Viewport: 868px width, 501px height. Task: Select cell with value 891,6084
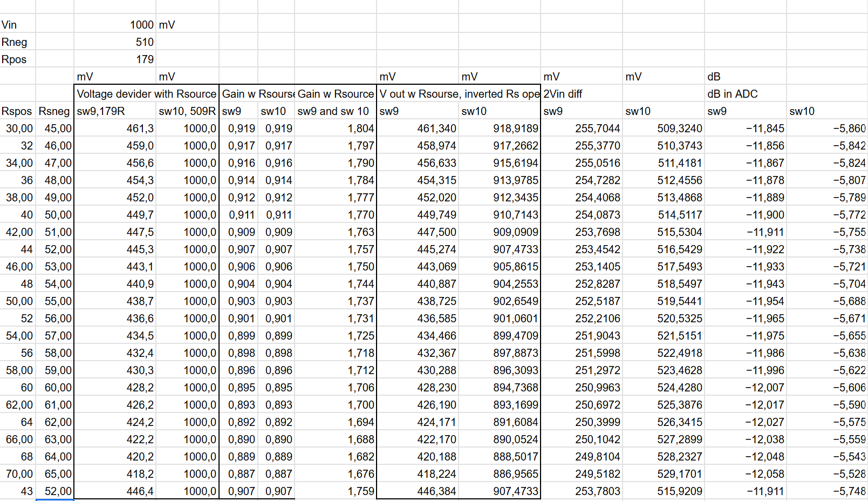pos(500,422)
